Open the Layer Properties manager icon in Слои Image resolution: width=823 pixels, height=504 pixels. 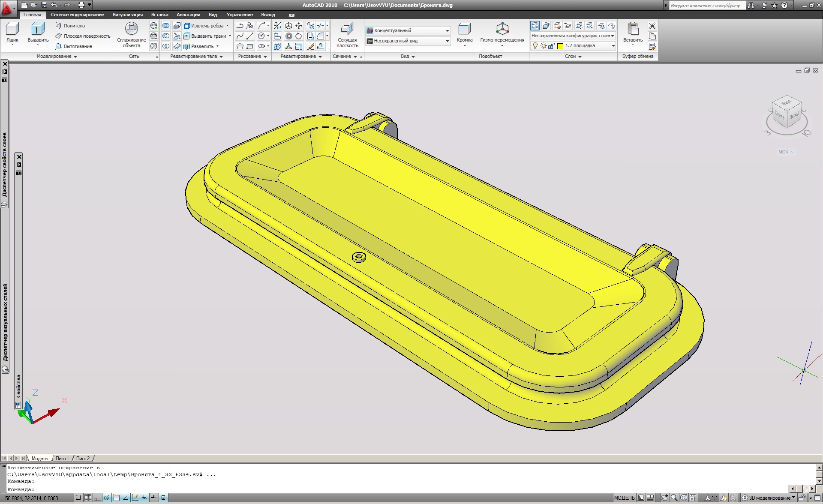[535, 26]
